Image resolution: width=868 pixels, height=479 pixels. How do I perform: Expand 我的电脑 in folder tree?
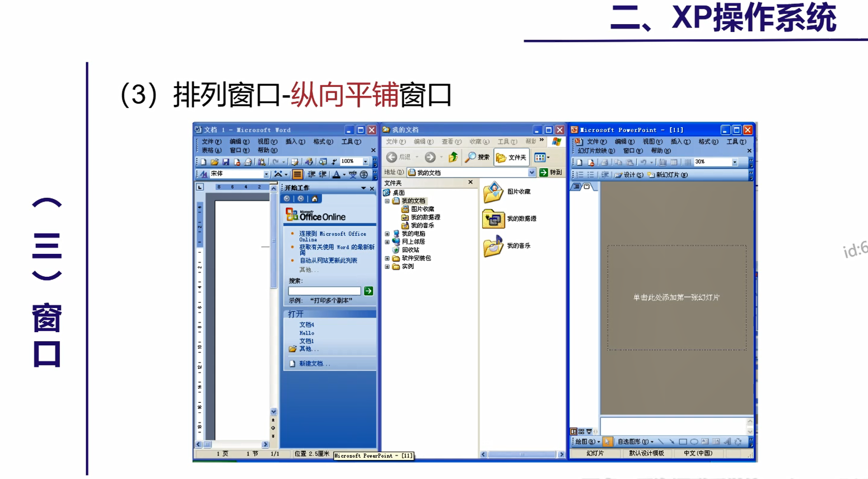coord(387,234)
